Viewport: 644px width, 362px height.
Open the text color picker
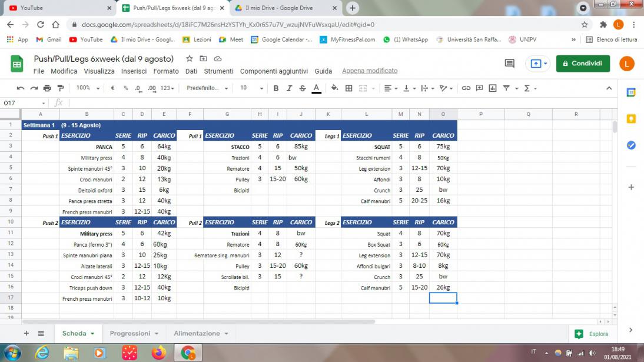316,88
